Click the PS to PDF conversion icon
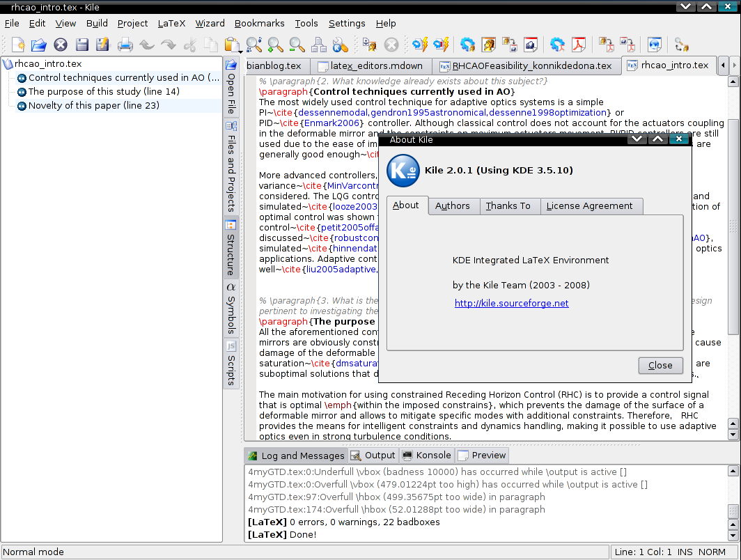The width and height of the screenshot is (741, 560). (x=627, y=45)
